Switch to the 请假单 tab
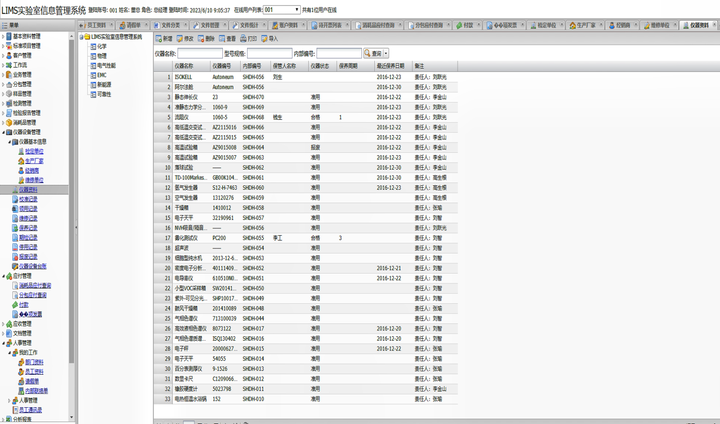The image size is (720, 424). coord(133,25)
